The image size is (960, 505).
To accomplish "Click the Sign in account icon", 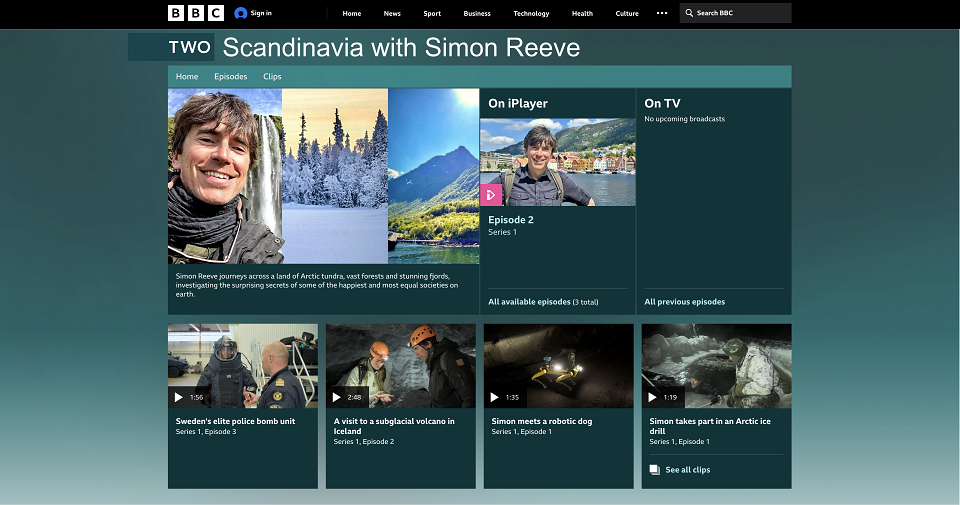I will pyautogui.click(x=241, y=13).
